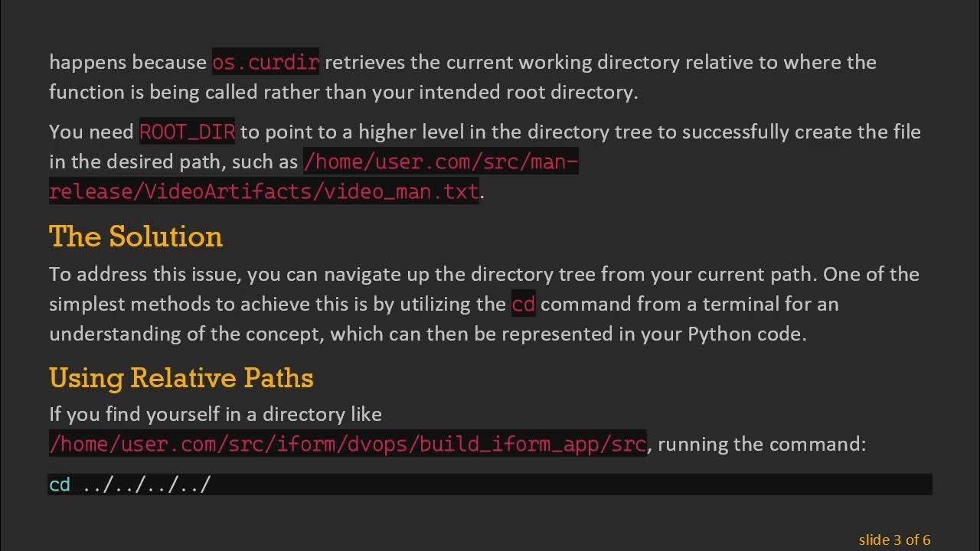Viewport: 980px width, 551px height.
Task: Click the "The Solution" heading
Action: coord(136,236)
